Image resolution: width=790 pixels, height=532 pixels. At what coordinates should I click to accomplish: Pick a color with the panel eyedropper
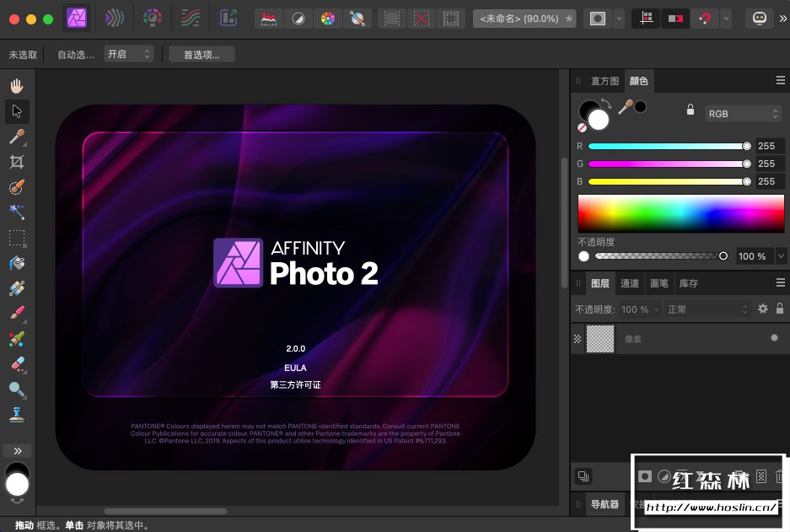[x=626, y=106]
